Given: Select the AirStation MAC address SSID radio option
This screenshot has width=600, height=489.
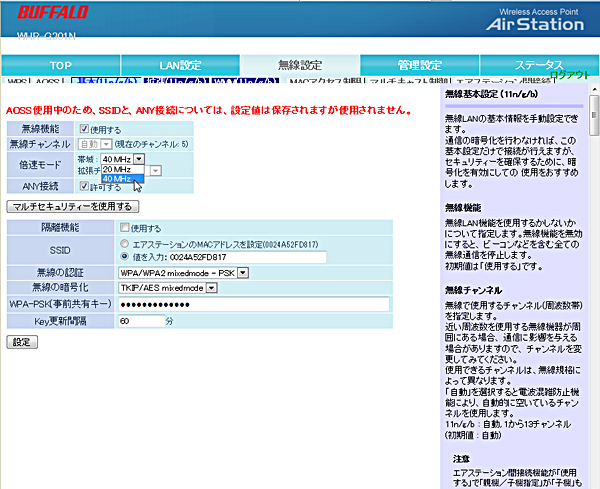Looking at the screenshot, I should 125,242.
